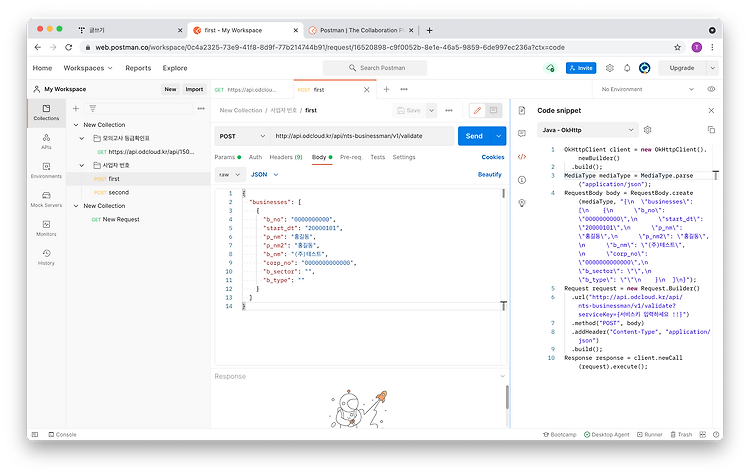750x476 pixels.
Task: Open the collections sidebar three-dot options menu
Action: point(201,109)
